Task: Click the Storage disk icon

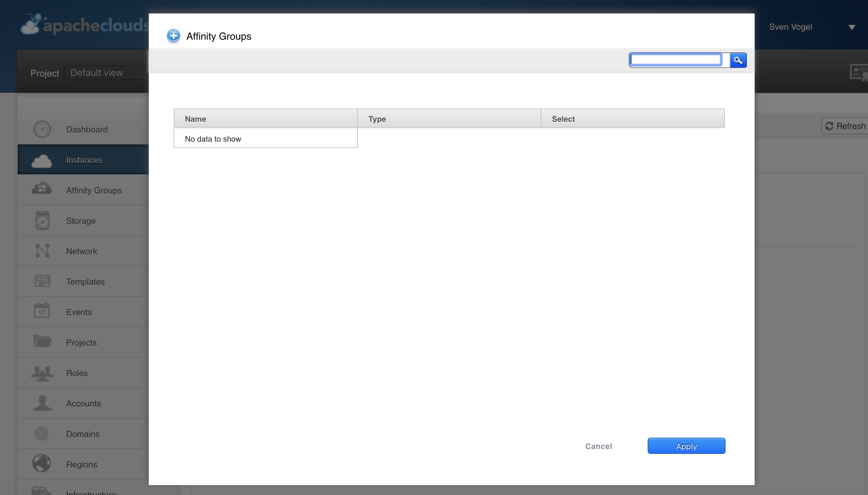Action: [x=42, y=221]
